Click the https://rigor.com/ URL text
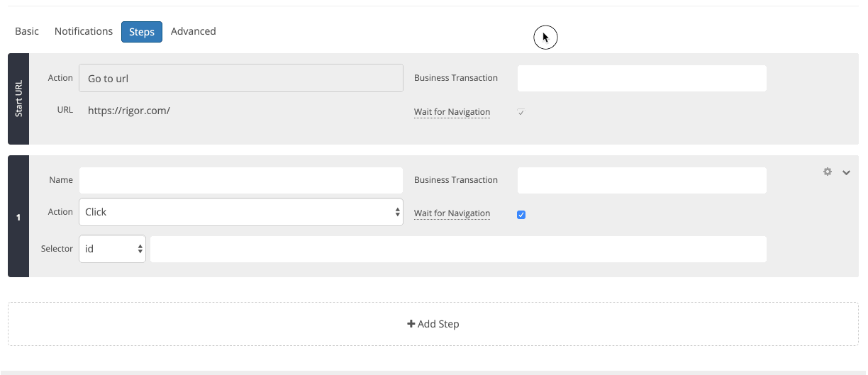Screen dimensions: 868x375 [x=129, y=111]
